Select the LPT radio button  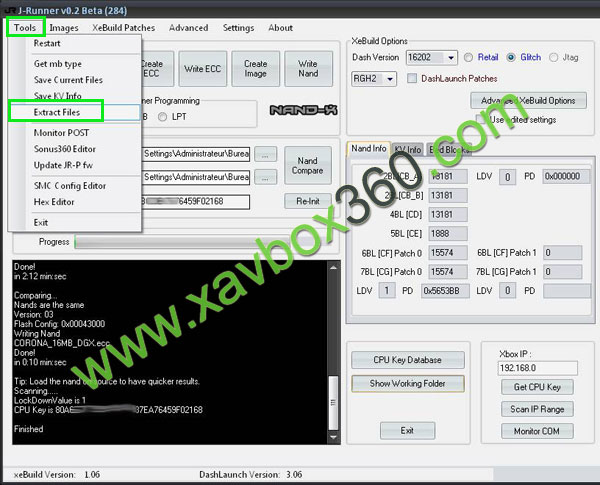pos(163,117)
